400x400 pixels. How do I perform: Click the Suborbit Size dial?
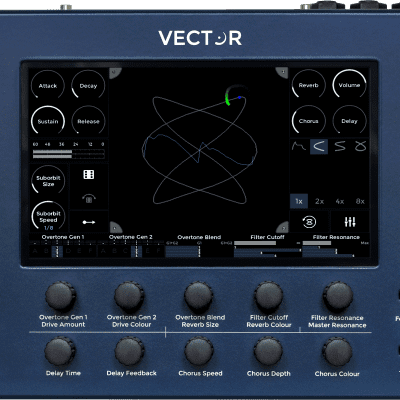click(x=48, y=181)
